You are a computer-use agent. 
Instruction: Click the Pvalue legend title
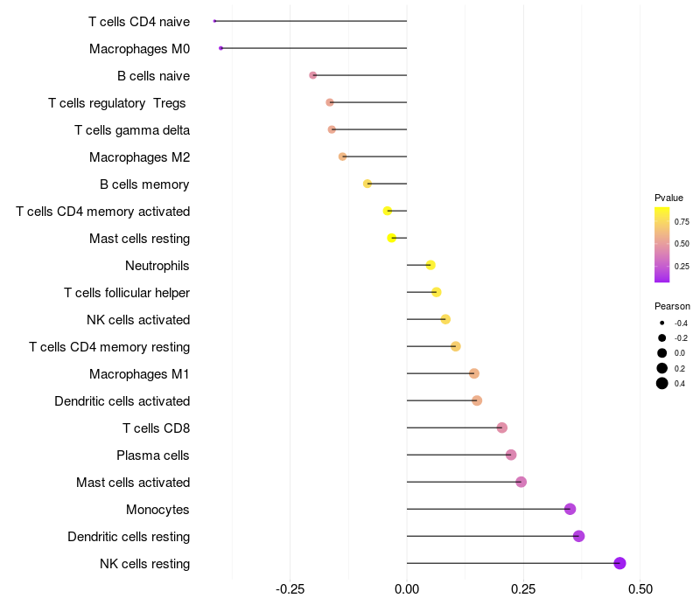click(x=668, y=198)
